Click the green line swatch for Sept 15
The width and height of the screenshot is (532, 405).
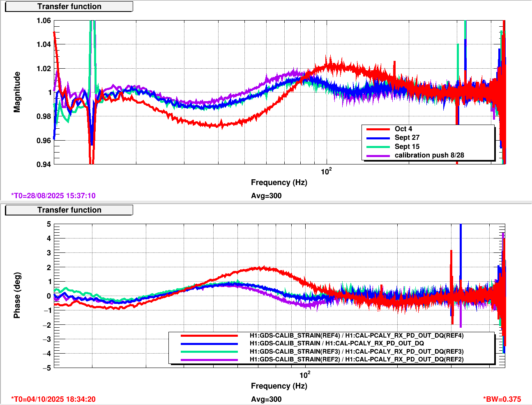pos(378,147)
